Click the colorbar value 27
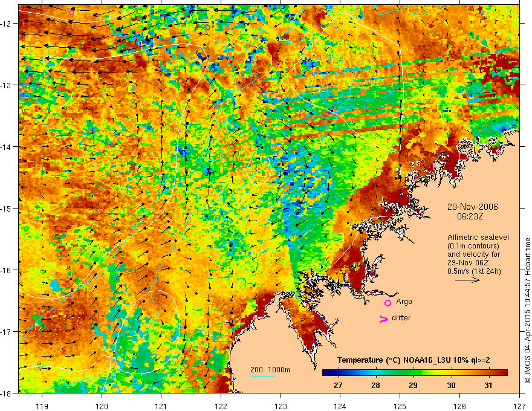 (x=338, y=385)
